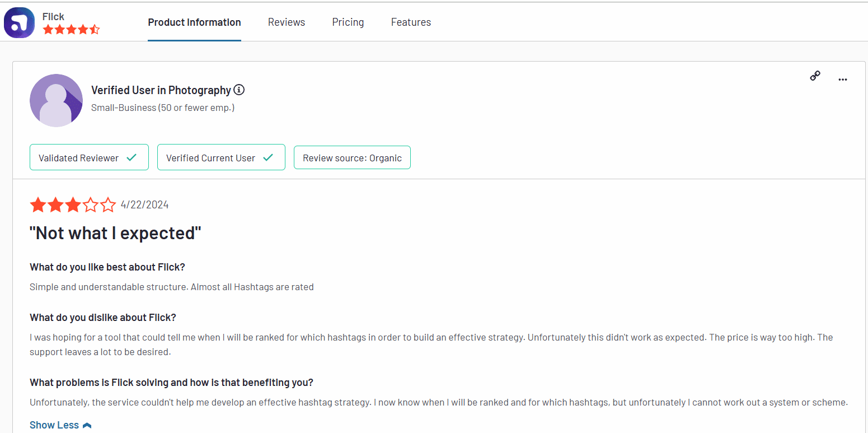Click the "Not what I expected" review title
Viewport: 868px width, 433px height.
(115, 233)
